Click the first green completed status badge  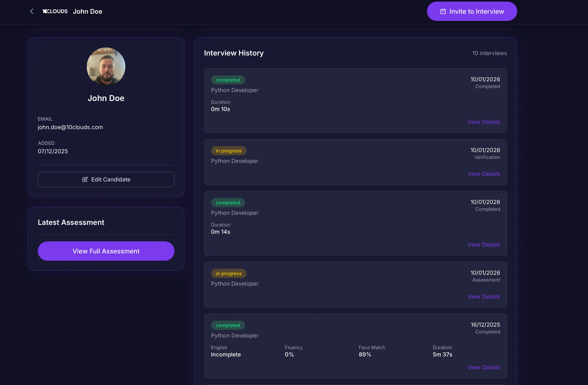click(228, 80)
